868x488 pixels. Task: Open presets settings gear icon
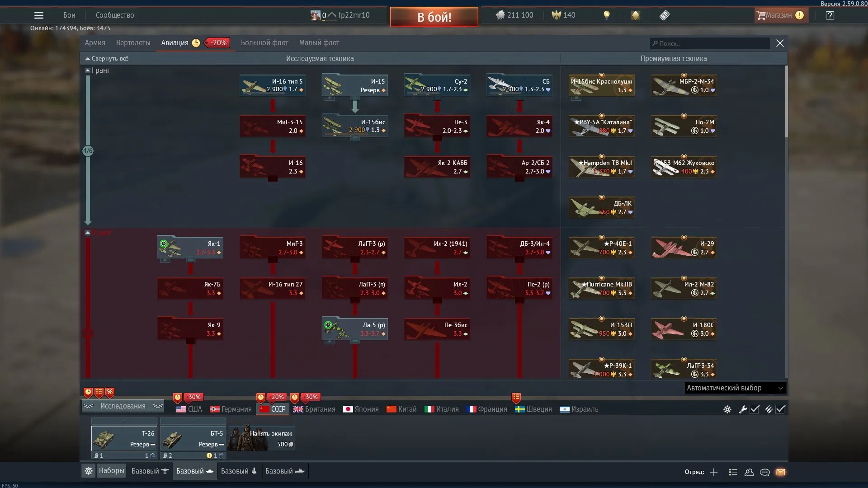coord(89,471)
